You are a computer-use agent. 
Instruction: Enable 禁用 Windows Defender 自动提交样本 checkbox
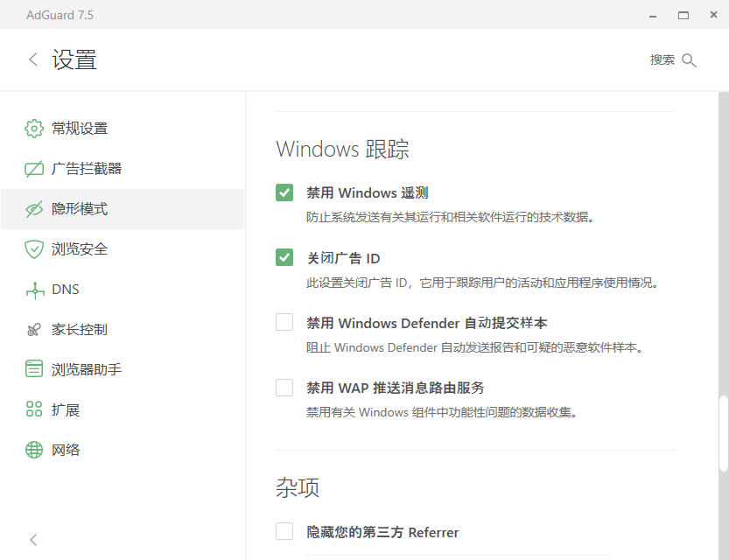284,322
